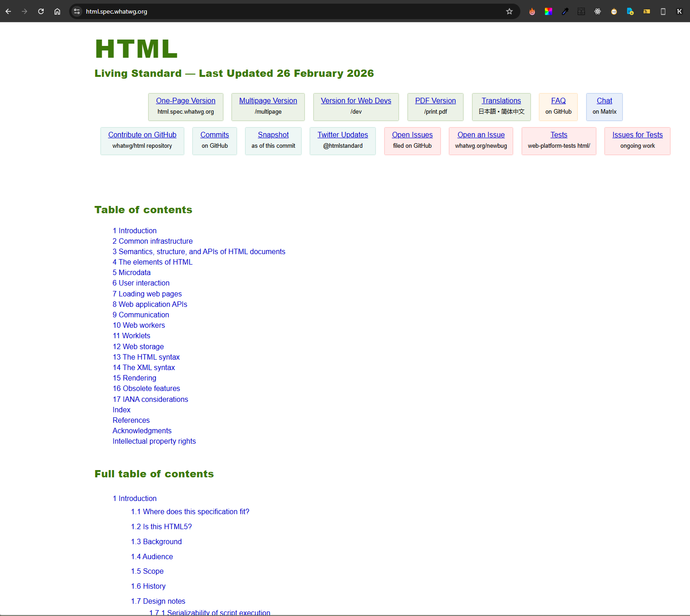Open the FAQ on GitHub link
This screenshot has width=690, height=616.
tap(559, 100)
